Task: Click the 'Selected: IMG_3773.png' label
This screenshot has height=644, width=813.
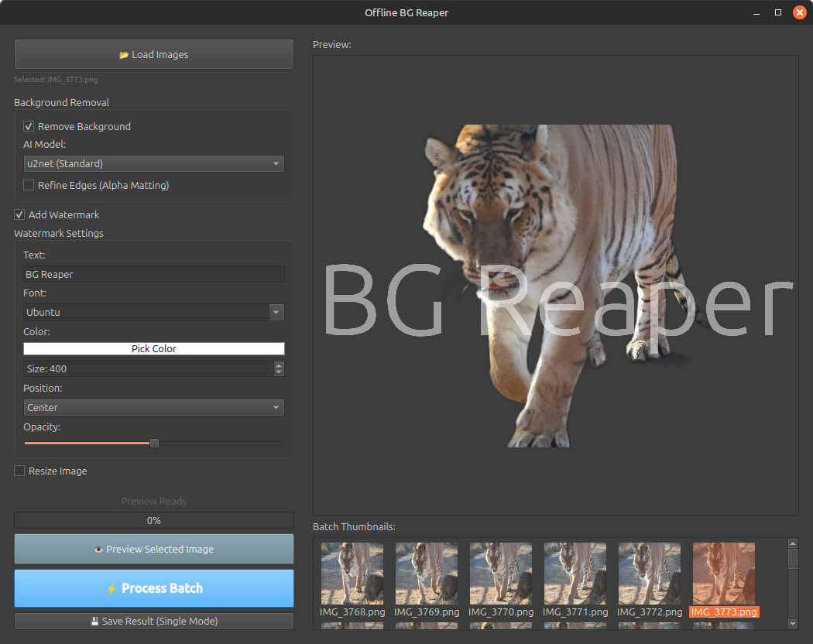Action: tap(56, 79)
